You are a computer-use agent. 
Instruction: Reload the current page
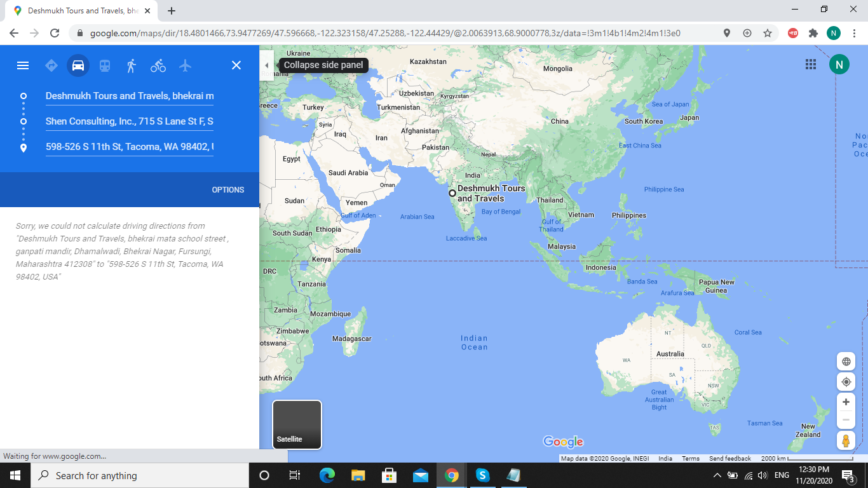(x=55, y=33)
